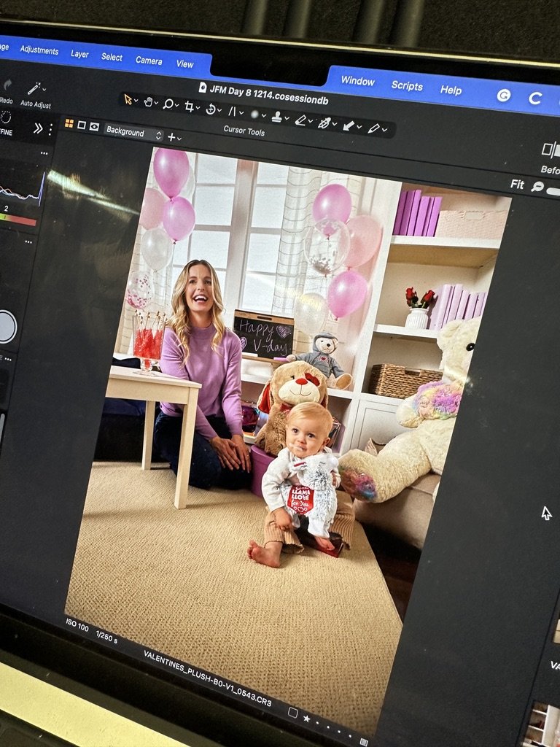Select the Draw mask brush tool
This screenshot has width=560, height=747.
(x=300, y=120)
